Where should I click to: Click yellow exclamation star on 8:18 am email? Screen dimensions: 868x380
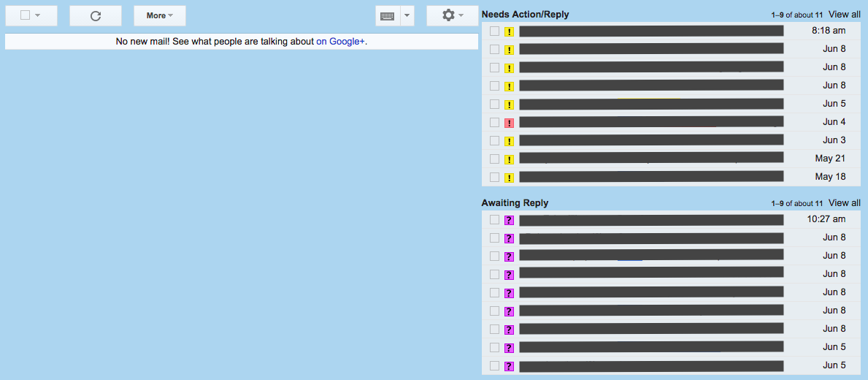pos(509,31)
